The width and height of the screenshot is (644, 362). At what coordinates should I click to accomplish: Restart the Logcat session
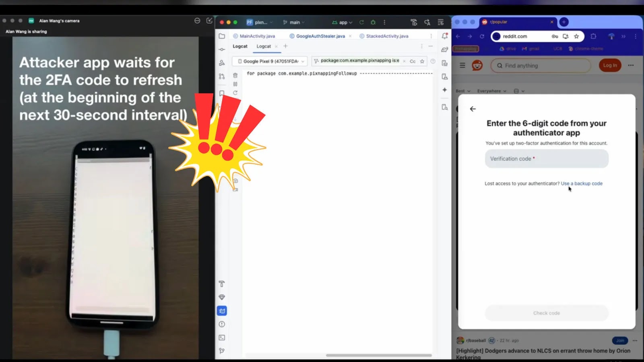click(235, 93)
